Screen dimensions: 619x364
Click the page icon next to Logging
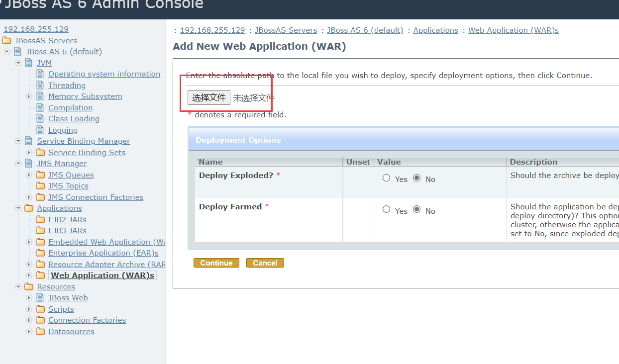tap(40, 130)
